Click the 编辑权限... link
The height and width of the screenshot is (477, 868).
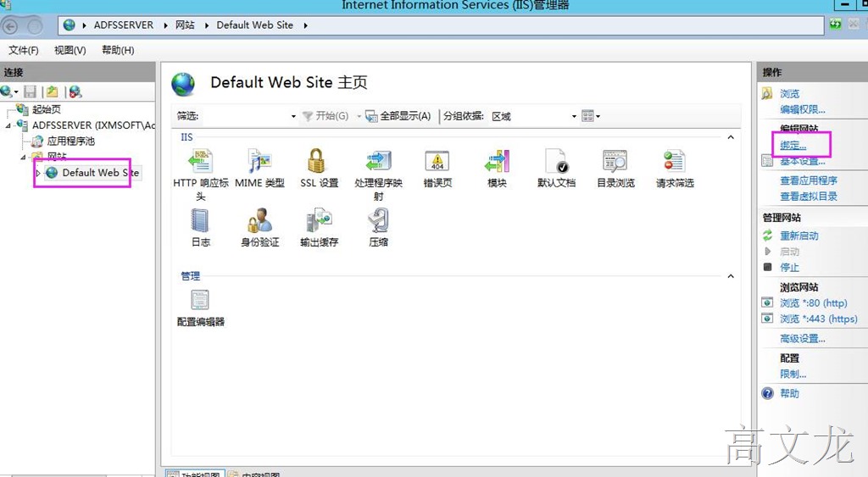pos(803,109)
